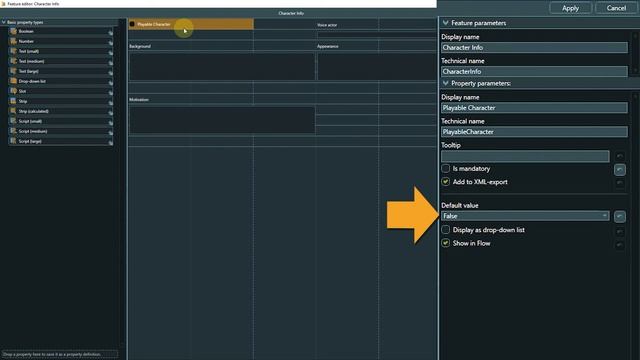Select the Number property type icon
The image size is (640, 360).
(13, 41)
